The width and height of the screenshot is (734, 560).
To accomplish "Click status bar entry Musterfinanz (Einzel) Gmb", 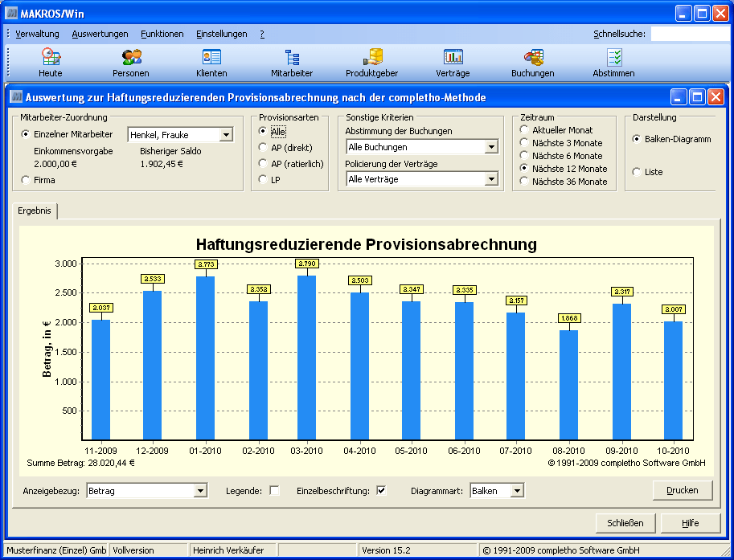I will click(x=56, y=550).
